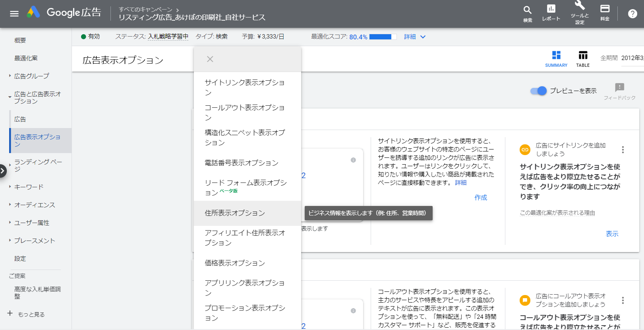Click the 作成 link for sitelinks
Image resolution: width=644 pixels, height=330 pixels.
[x=480, y=198]
